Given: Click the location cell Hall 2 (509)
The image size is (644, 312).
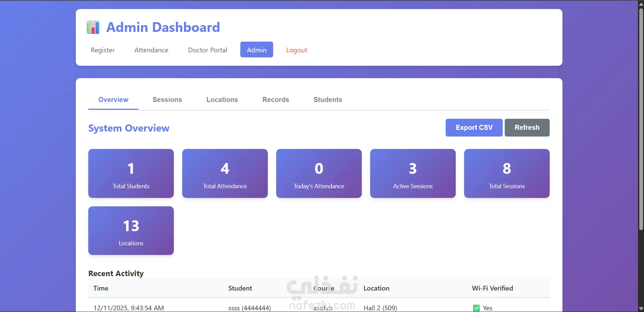Looking at the screenshot, I should pos(380,308).
